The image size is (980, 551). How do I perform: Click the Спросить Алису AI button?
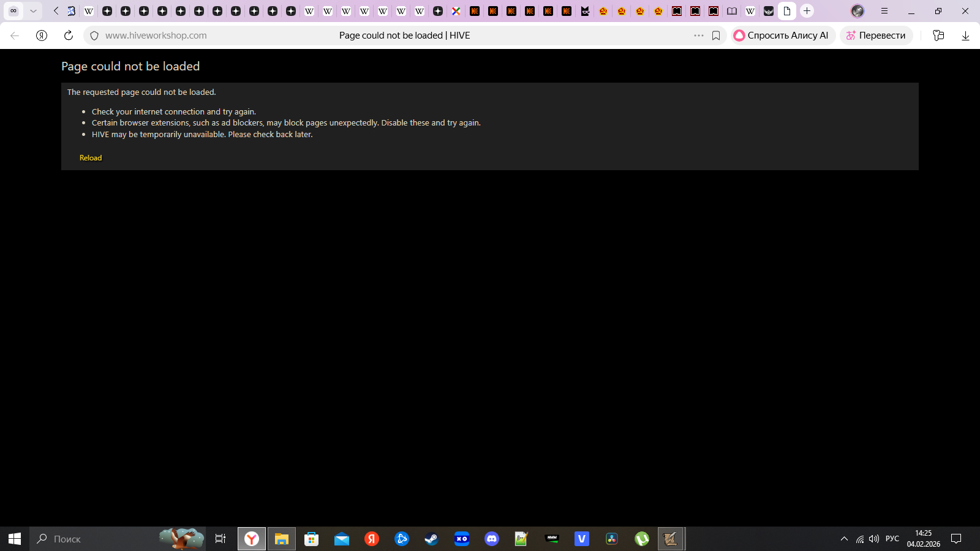pos(782,36)
